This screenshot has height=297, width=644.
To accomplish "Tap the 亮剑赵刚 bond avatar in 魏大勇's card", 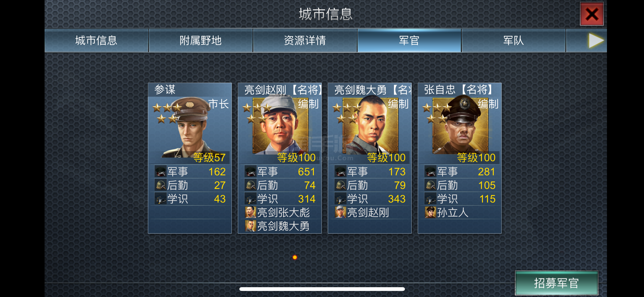I will coord(341,212).
